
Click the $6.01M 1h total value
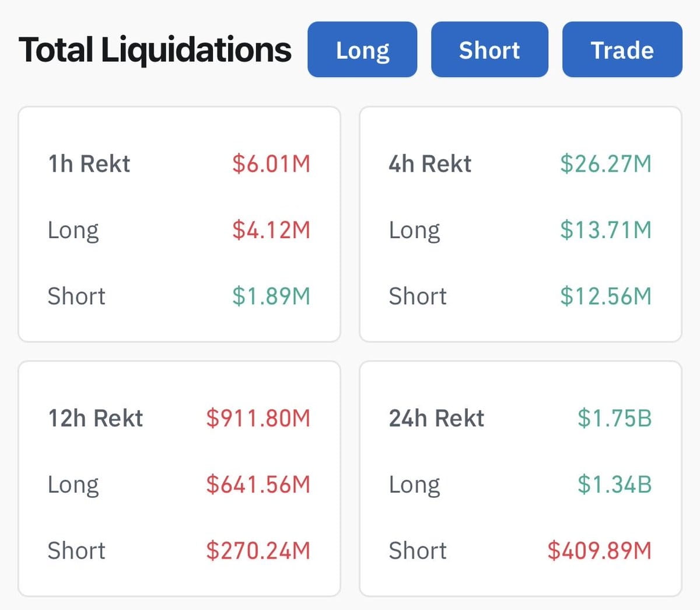pos(271,164)
